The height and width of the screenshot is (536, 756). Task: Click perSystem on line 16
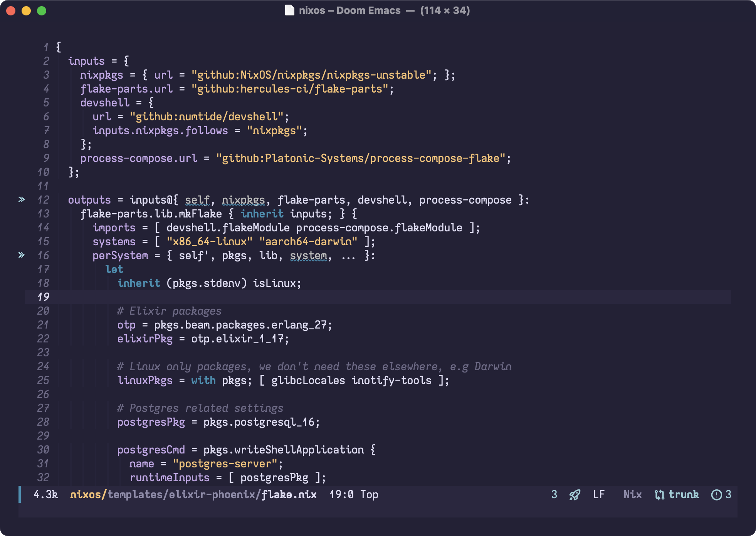pyautogui.click(x=120, y=255)
